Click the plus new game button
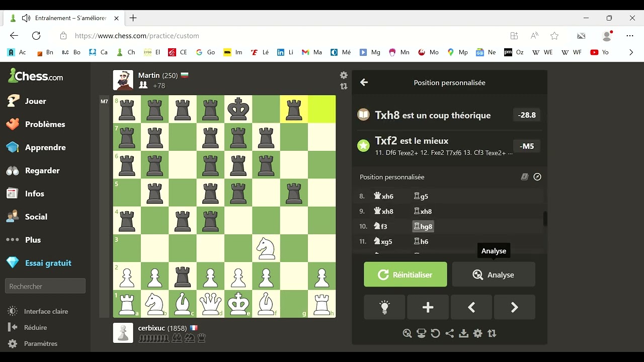644x362 pixels. (x=428, y=308)
